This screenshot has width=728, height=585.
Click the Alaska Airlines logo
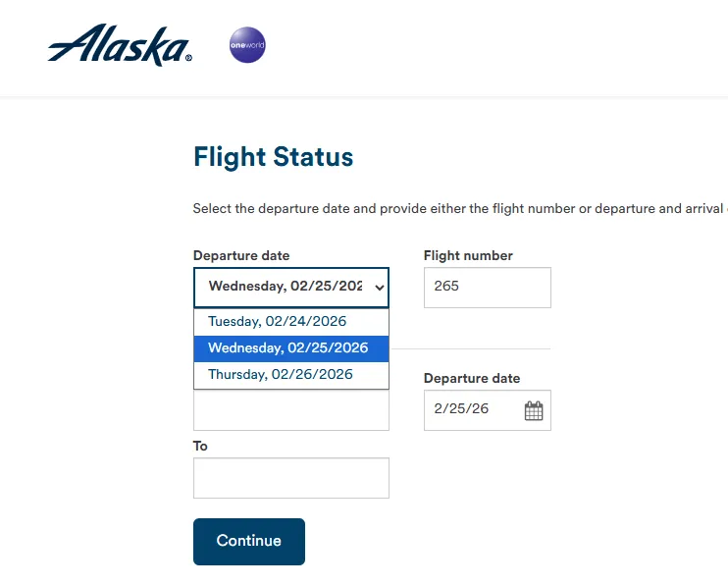(120, 45)
